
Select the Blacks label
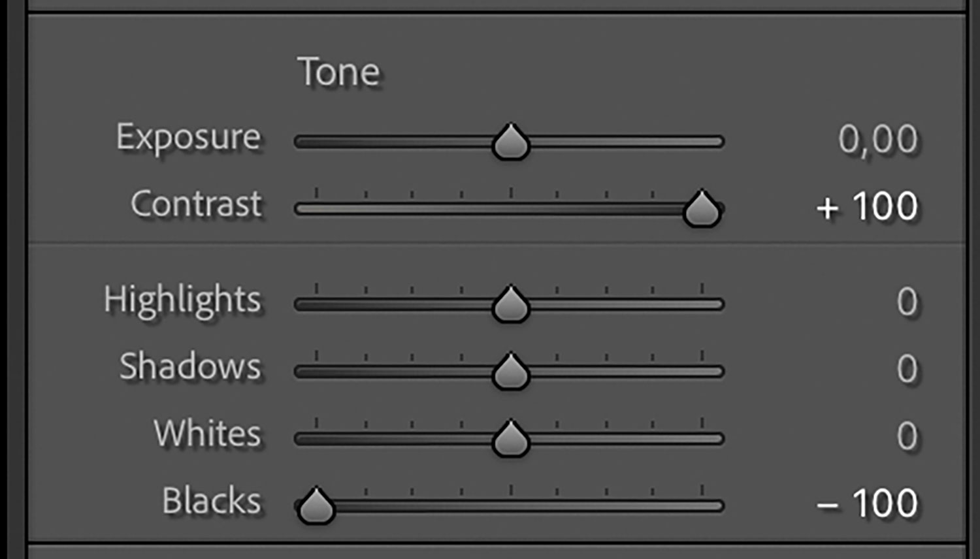[211, 502]
